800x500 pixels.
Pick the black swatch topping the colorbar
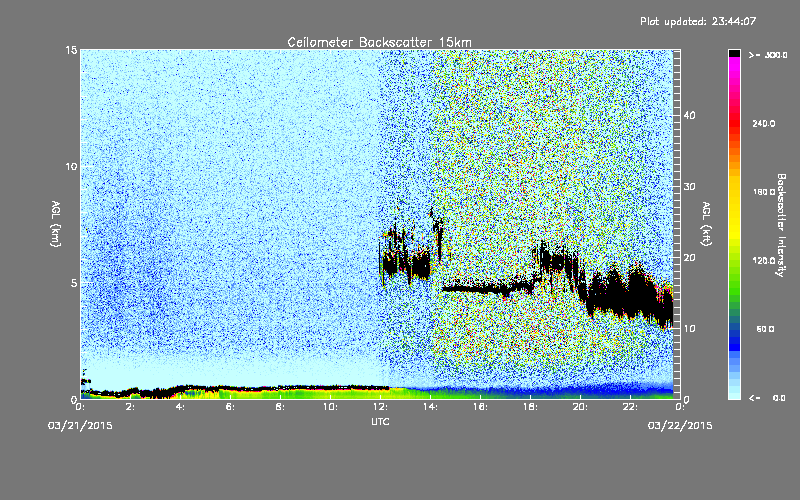pos(734,53)
